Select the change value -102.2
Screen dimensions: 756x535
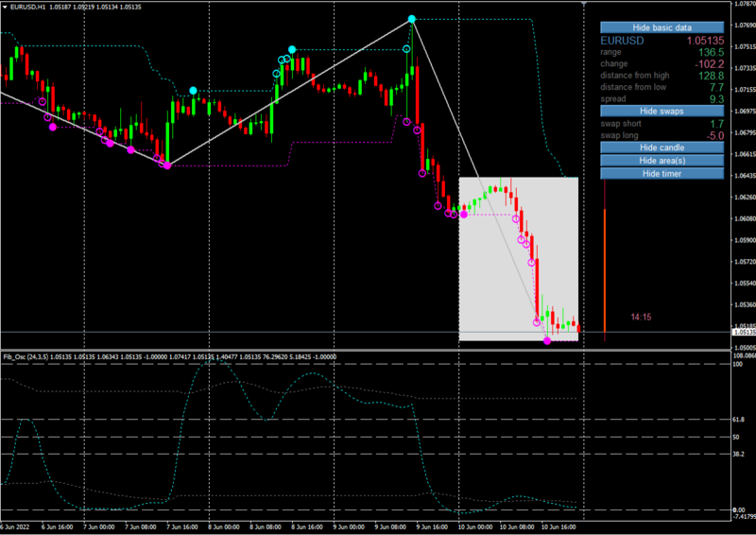[710, 64]
